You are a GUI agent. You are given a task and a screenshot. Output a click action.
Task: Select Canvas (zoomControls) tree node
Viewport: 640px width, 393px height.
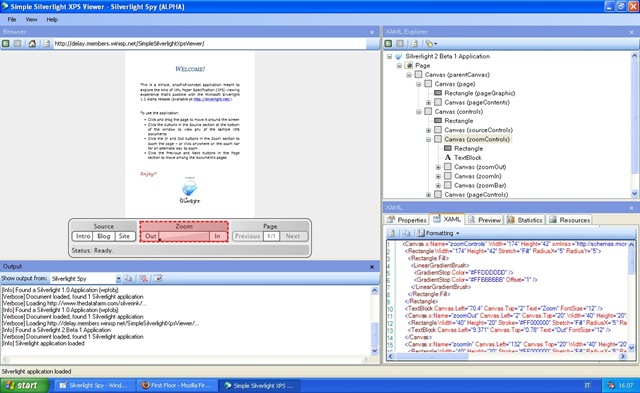(x=477, y=139)
